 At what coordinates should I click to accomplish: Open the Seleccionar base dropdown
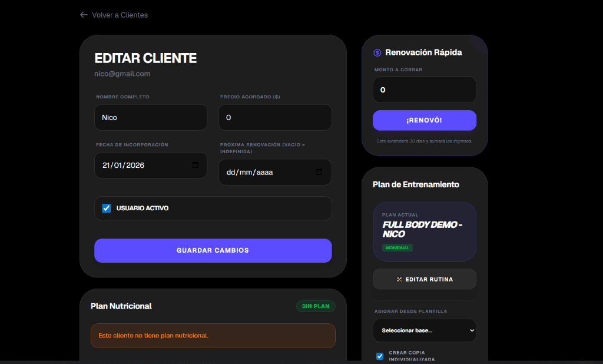point(424,330)
